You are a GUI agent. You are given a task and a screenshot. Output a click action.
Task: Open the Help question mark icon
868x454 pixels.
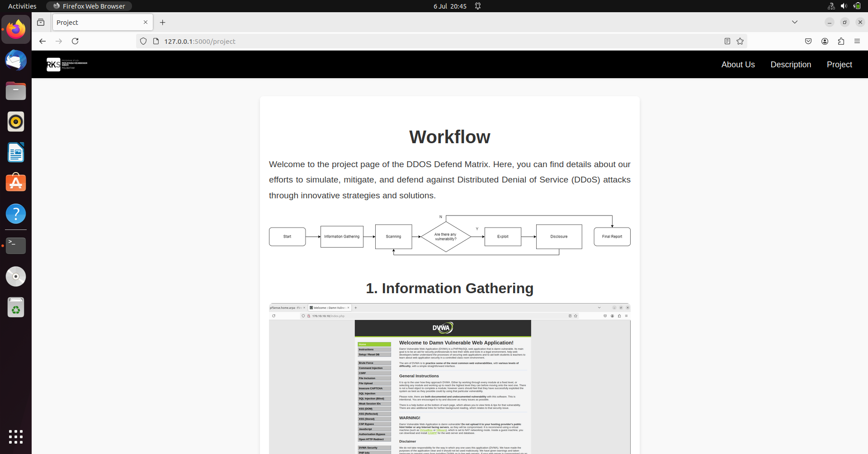16,214
